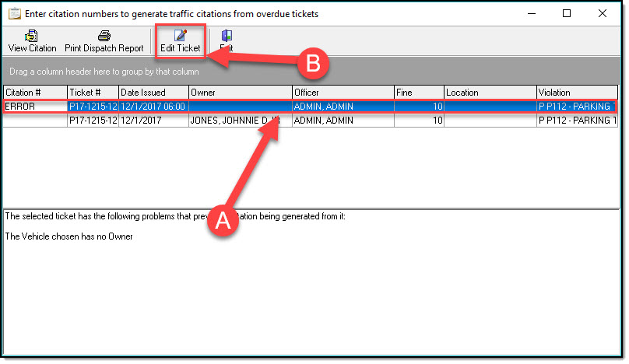Click the 'Vehicle chosen has no Owner' message
This screenshot has width=629, height=364.
(x=69, y=236)
